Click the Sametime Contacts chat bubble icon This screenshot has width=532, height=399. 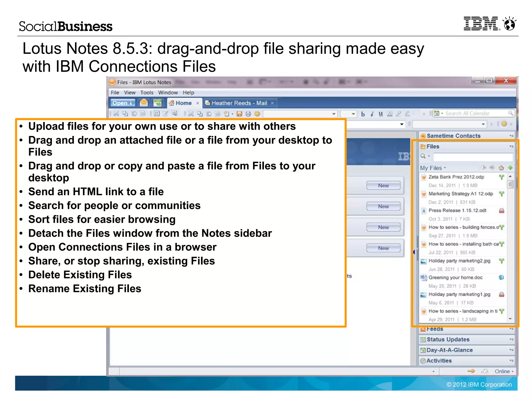423,136
